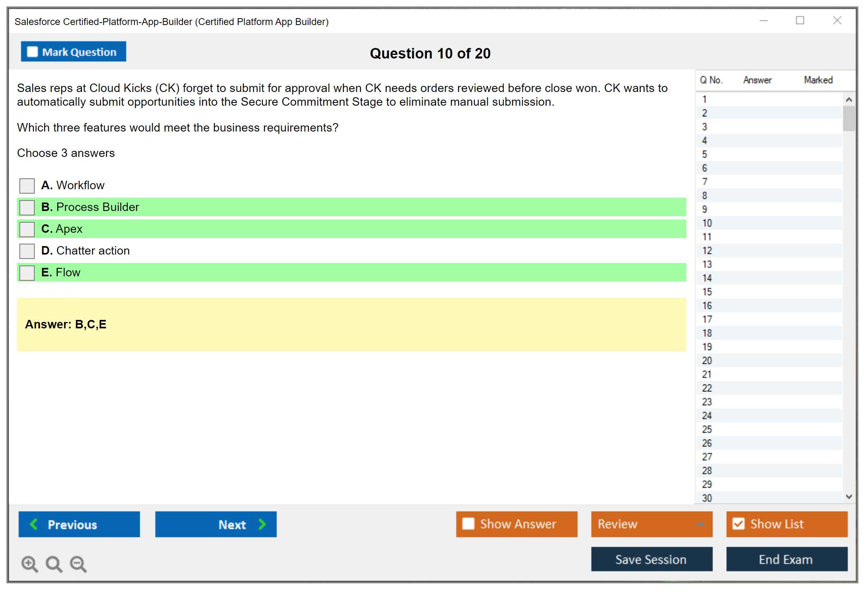Click the green left arrow on Previous
The image size is (868, 593).
pos(34,524)
